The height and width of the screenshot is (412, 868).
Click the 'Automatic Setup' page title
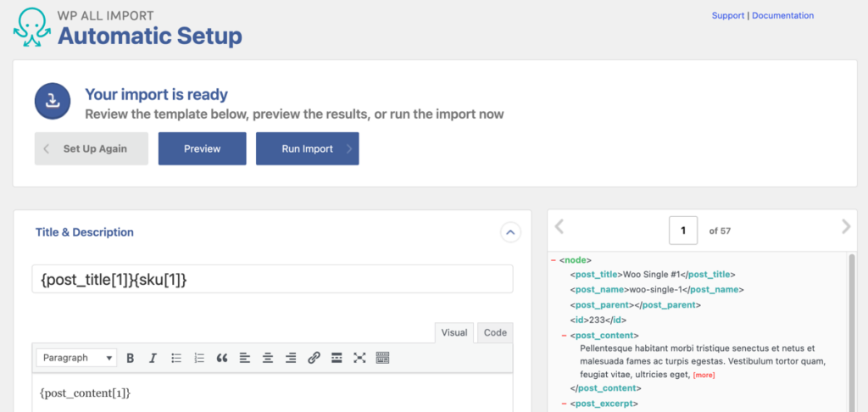(150, 36)
